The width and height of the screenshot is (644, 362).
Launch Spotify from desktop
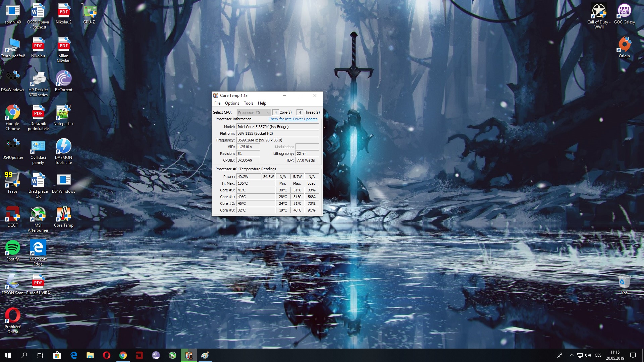[x=12, y=250]
